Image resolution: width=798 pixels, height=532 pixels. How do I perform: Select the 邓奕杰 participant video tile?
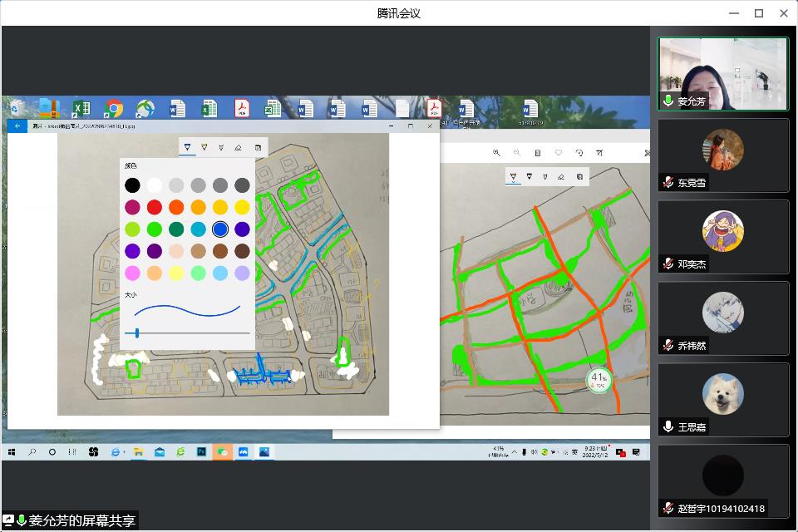pos(722,236)
